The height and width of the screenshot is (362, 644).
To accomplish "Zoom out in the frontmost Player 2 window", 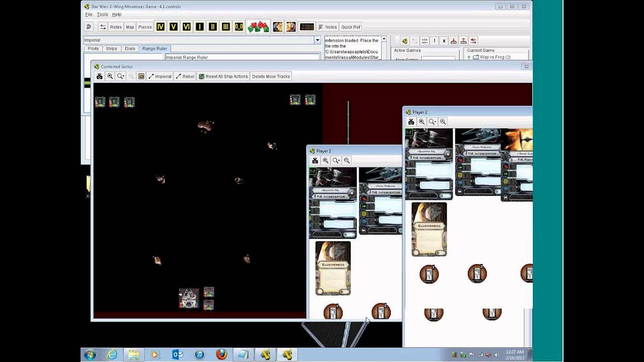I will (x=443, y=122).
